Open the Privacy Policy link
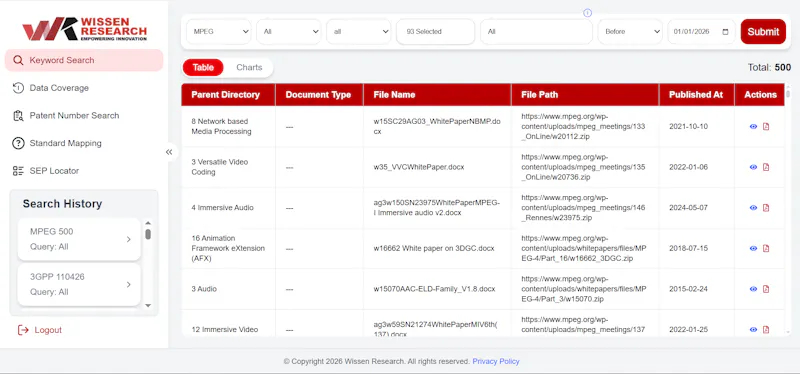This screenshot has height=374, width=800. tap(495, 361)
